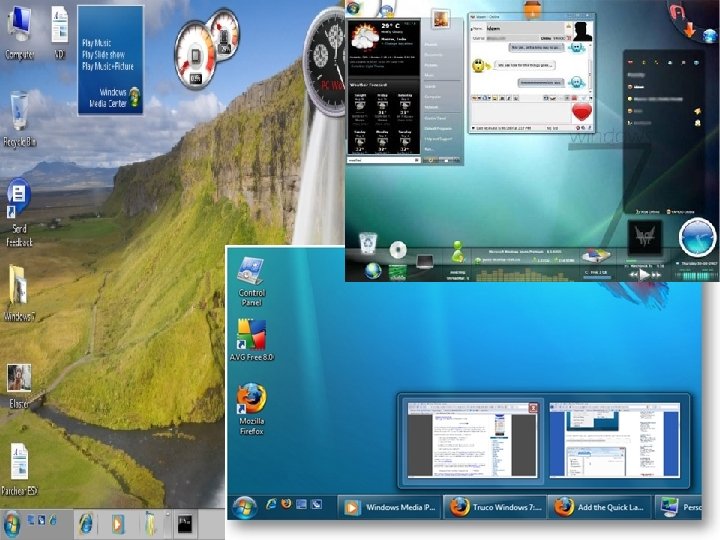Open Recycle Bin in the bottom dock
Screen dimensions: 720x540
point(368,243)
